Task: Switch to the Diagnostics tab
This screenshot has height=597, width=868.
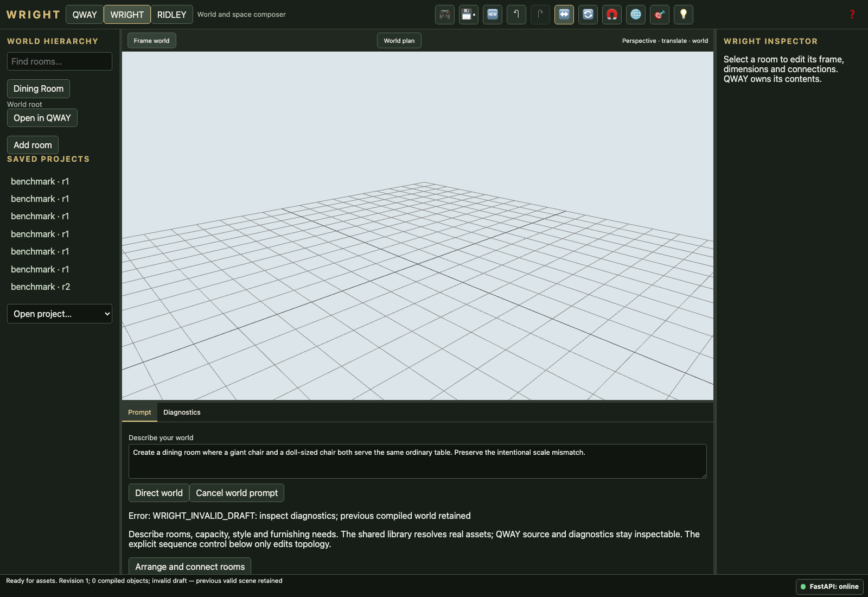Action: pyautogui.click(x=182, y=412)
